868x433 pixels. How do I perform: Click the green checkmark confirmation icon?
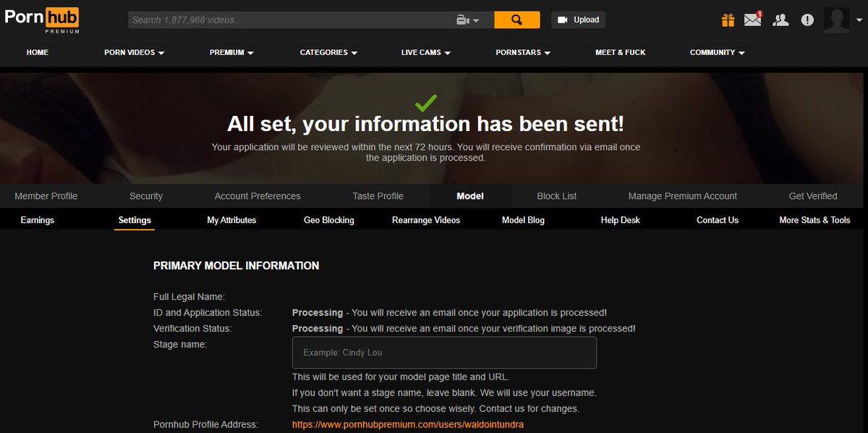coord(425,102)
